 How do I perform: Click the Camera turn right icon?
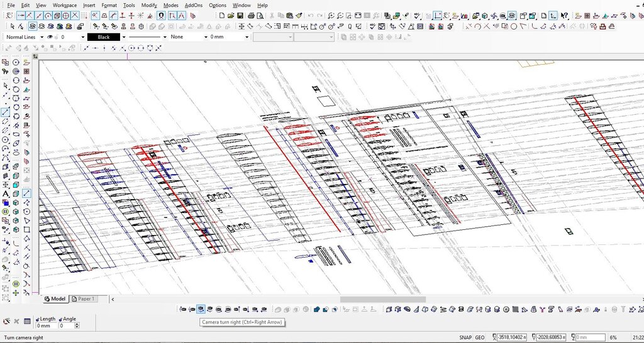point(201,309)
